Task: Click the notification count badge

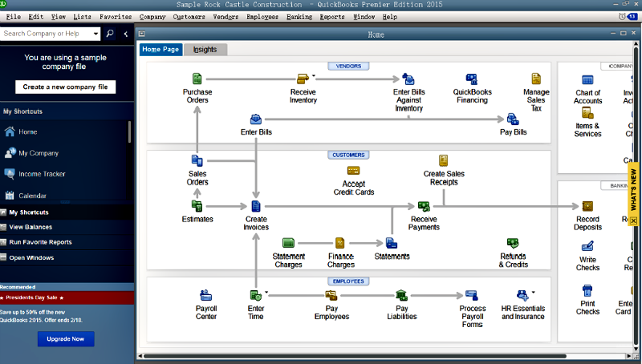Action: 632,16
